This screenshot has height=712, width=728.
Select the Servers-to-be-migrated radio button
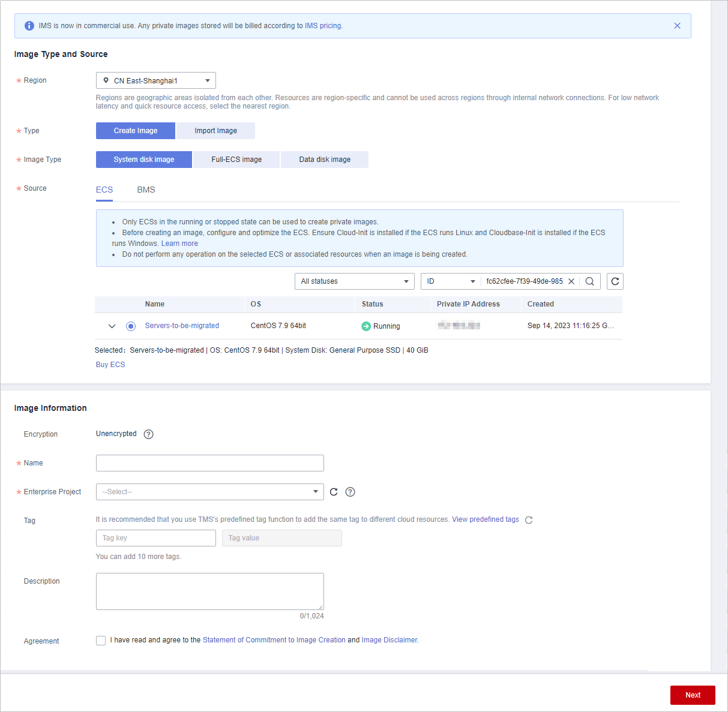coord(131,326)
